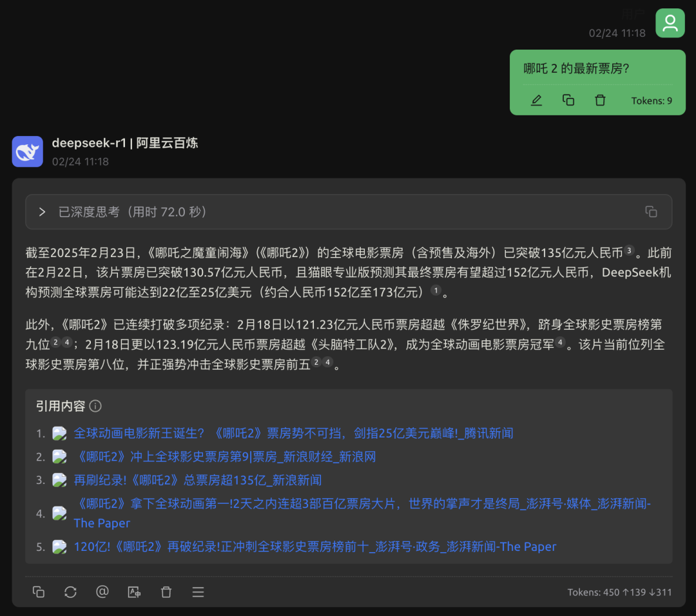Viewport: 696px width, 616px height.
Task: Edit the user message with pencil icon
Action: coord(536,101)
